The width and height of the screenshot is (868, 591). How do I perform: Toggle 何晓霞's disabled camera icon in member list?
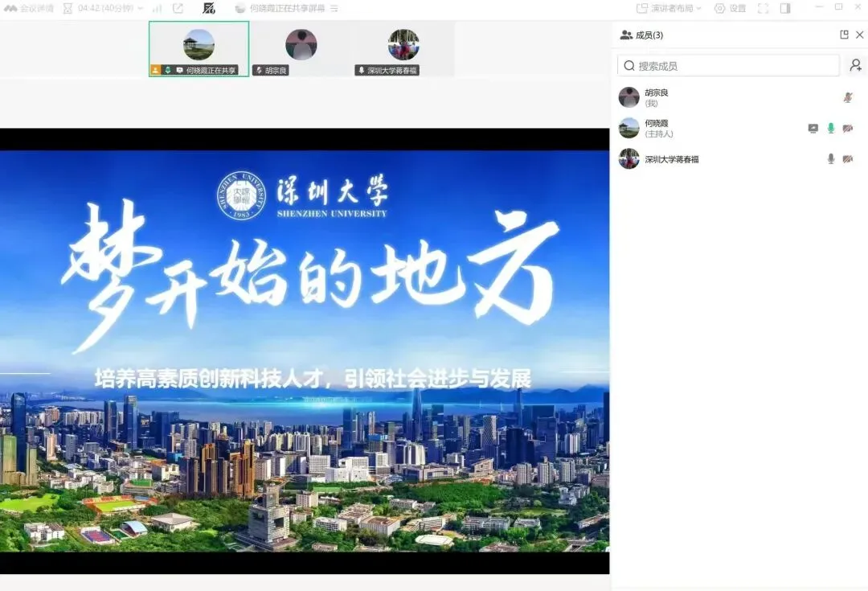pos(848,128)
